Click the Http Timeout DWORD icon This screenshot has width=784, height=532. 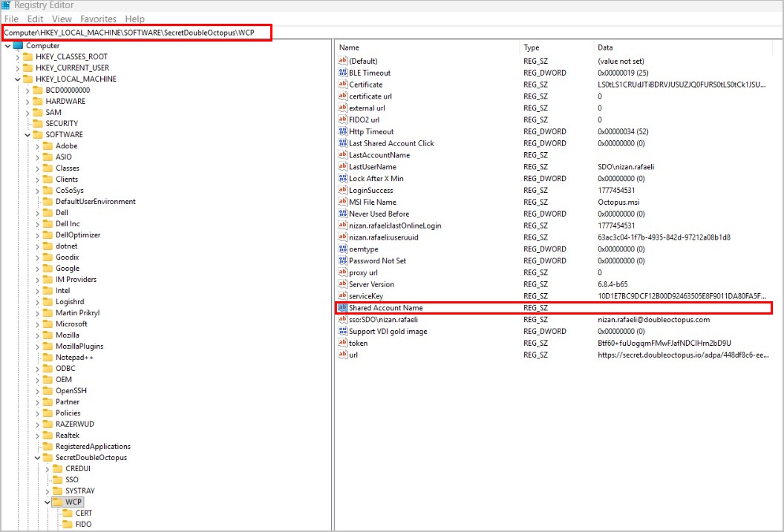click(342, 131)
